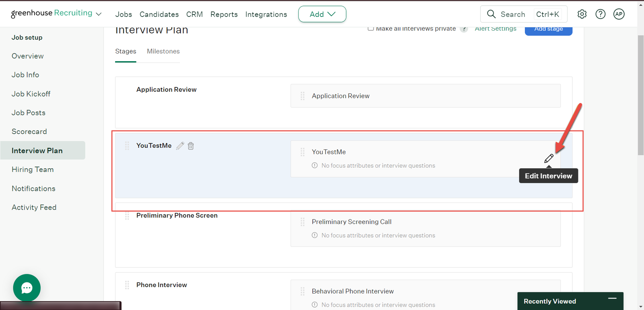Click drag handle of Application Review interview
The width and height of the screenshot is (644, 310).
[x=302, y=96]
